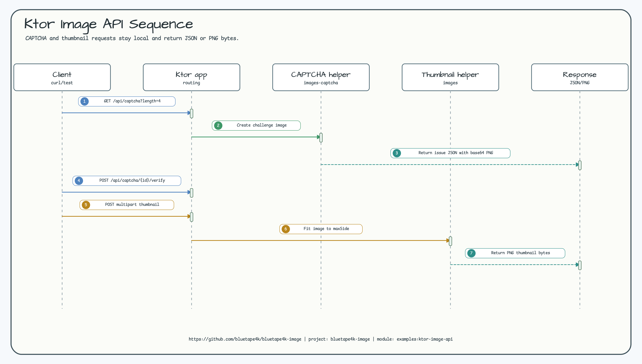
Task: Click 'curl/test' subtitle under Client
Action: [x=62, y=83]
